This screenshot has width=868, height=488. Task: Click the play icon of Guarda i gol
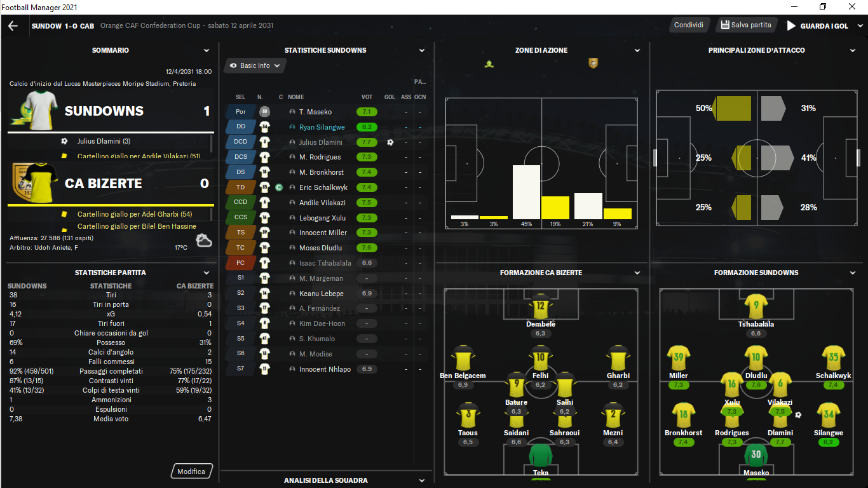click(x=791, y=26)
